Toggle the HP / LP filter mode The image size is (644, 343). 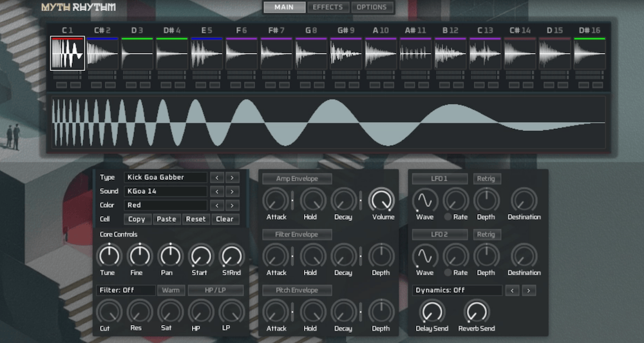pyautogui.click(x=216, y=290)
